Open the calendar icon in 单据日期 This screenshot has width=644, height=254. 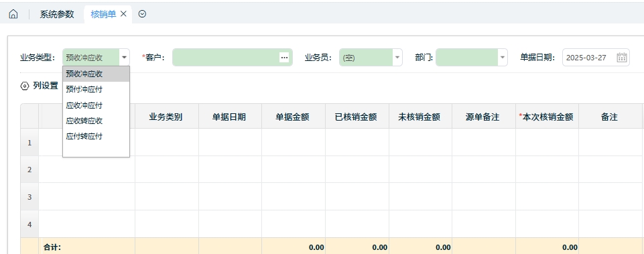tap(621, 58)
